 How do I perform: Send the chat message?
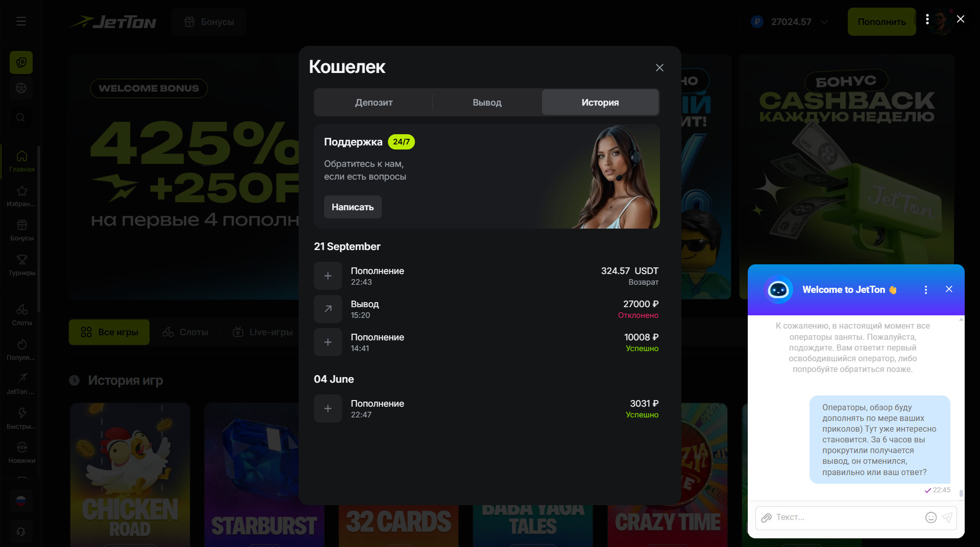point(947,518)
